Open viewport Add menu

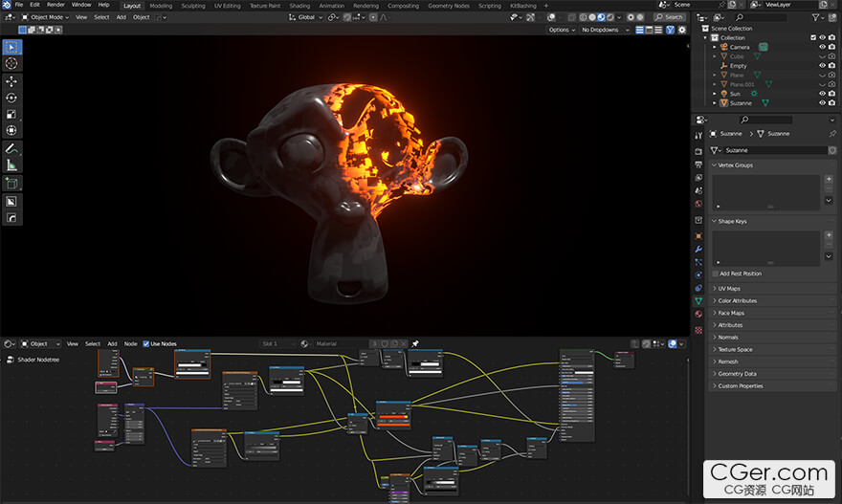[x=121, y=17]
